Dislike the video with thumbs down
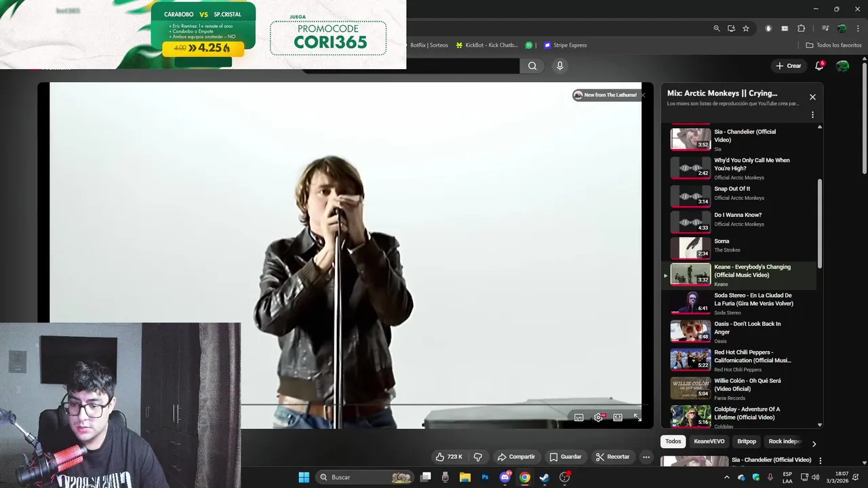Screen dimensions: 868x488 tap(478, 457)
